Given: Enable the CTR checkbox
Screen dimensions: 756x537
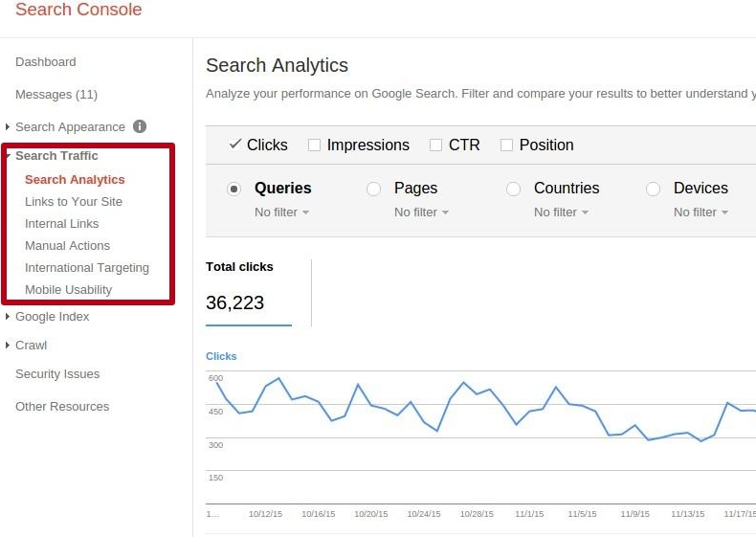Looking at the screenshot, I should [x=435, y=145].
